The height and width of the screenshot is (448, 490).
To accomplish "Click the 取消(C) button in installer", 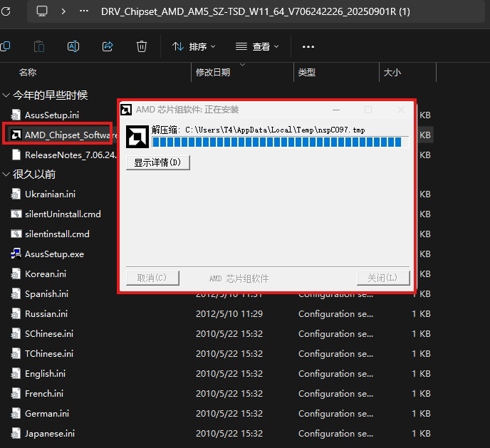I will (152, 278).
